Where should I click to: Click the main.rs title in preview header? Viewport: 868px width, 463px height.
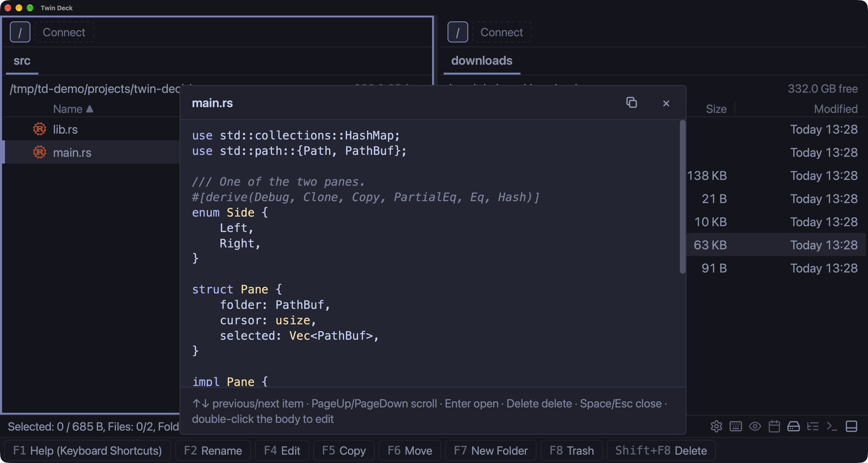[x=212, y=103]
